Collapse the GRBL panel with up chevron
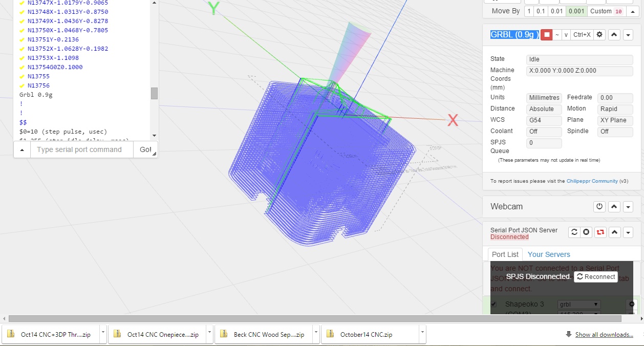The height and width of the screenshot is (346, 644). (x=614, y=35)
